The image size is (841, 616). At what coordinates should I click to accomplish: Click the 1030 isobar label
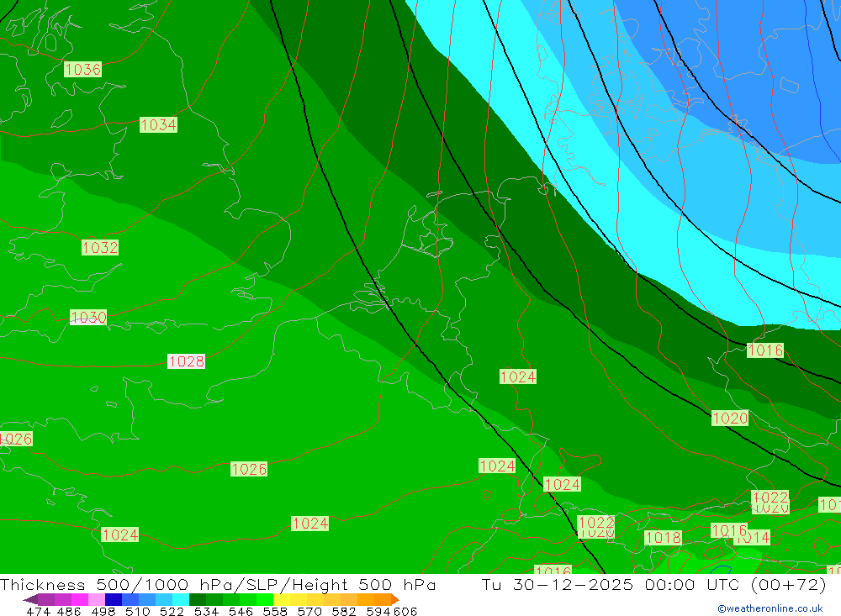pyautogui.click(x=88, y=317)
